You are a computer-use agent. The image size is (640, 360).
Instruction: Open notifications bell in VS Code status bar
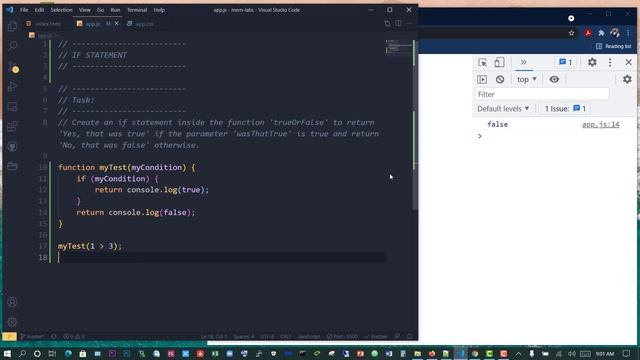click(x=410, y=337)
